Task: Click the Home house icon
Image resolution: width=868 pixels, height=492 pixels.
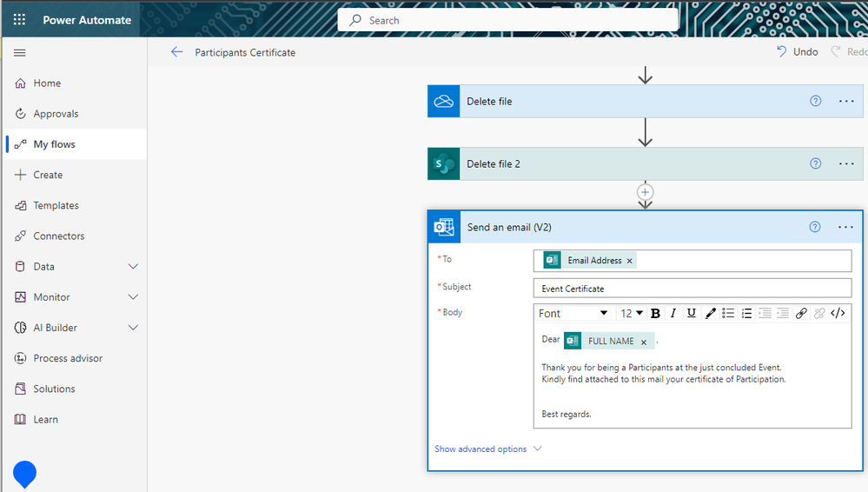Action: (x=21, y=83)
